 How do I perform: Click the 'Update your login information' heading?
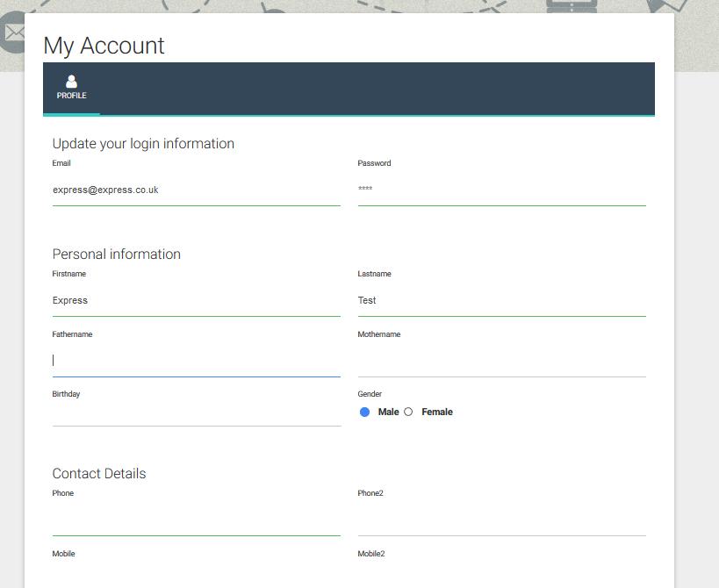[x=143, y=144]
